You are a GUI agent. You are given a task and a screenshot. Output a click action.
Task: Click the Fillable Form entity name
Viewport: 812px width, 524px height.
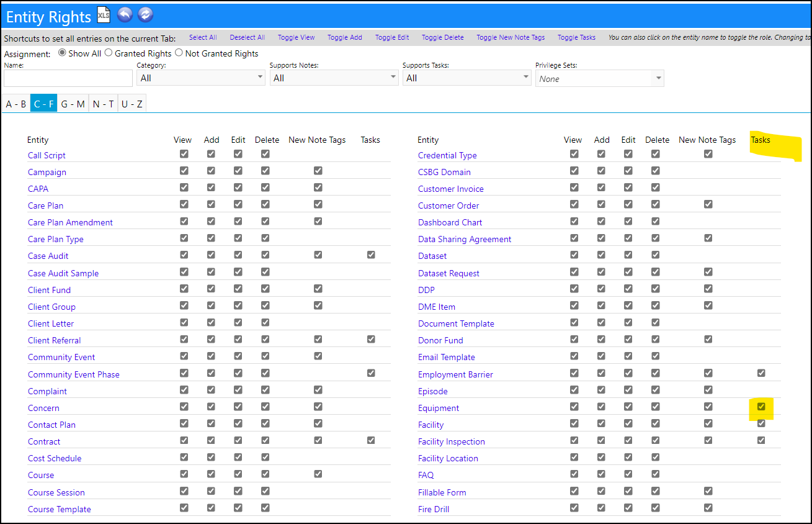click(442, 492)
